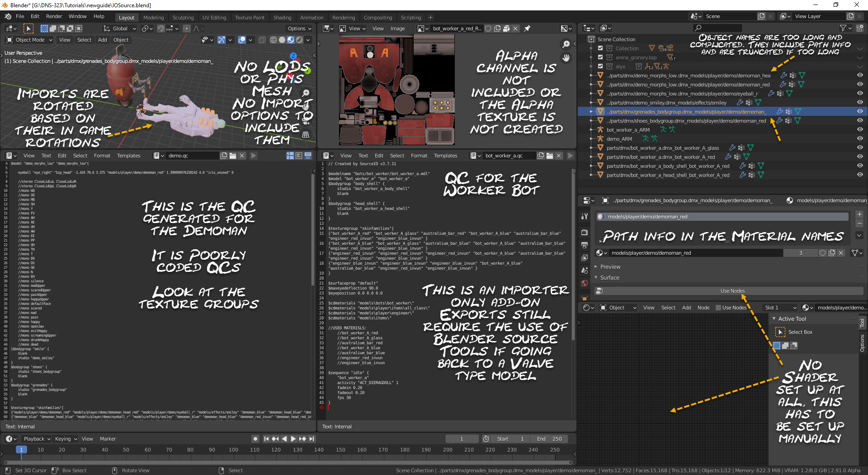Collapse the Active Tool panel
The width and height of the screenshot is (868, 475).
[792, 319]
